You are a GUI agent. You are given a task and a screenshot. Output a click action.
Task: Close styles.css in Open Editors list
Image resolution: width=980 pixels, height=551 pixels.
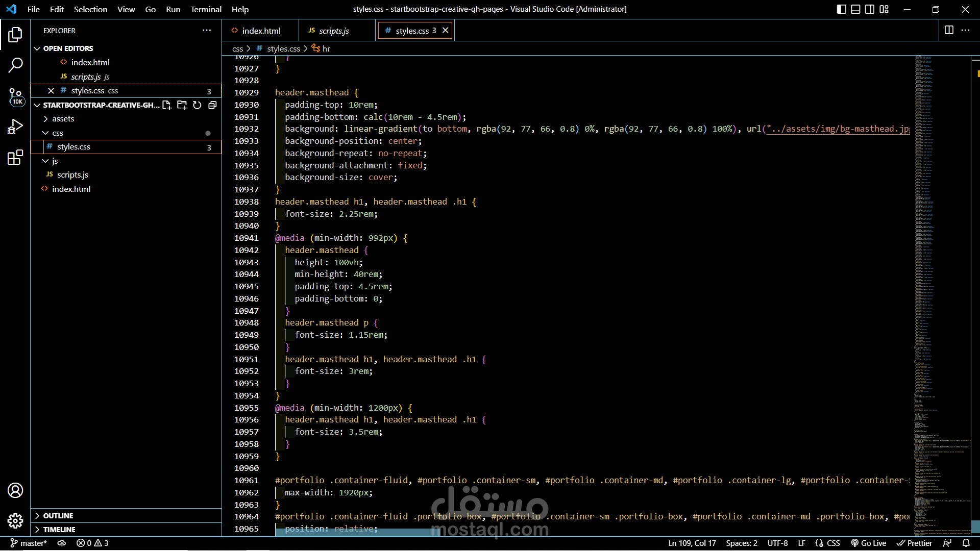[x=51, y=91]
